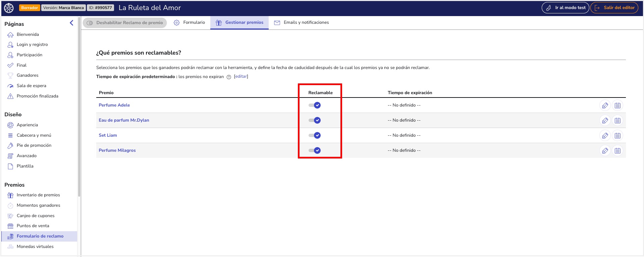
Task: Click La Ruleta del Amor title
Action: pyautogui.click(x=150, y=8)
